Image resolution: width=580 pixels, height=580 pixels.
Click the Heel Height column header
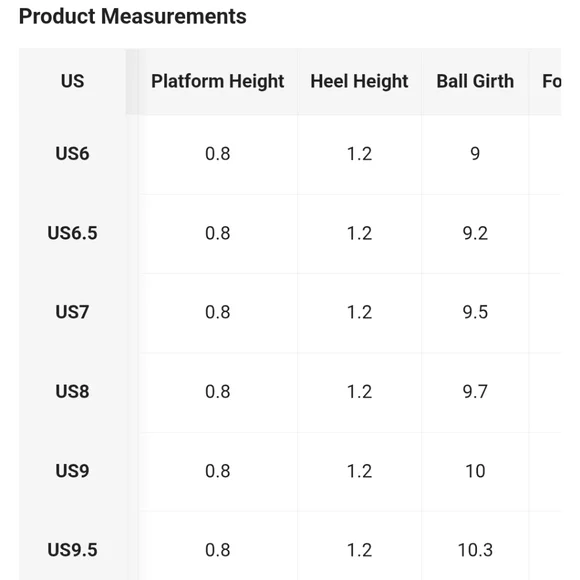(x=359, y=81)
